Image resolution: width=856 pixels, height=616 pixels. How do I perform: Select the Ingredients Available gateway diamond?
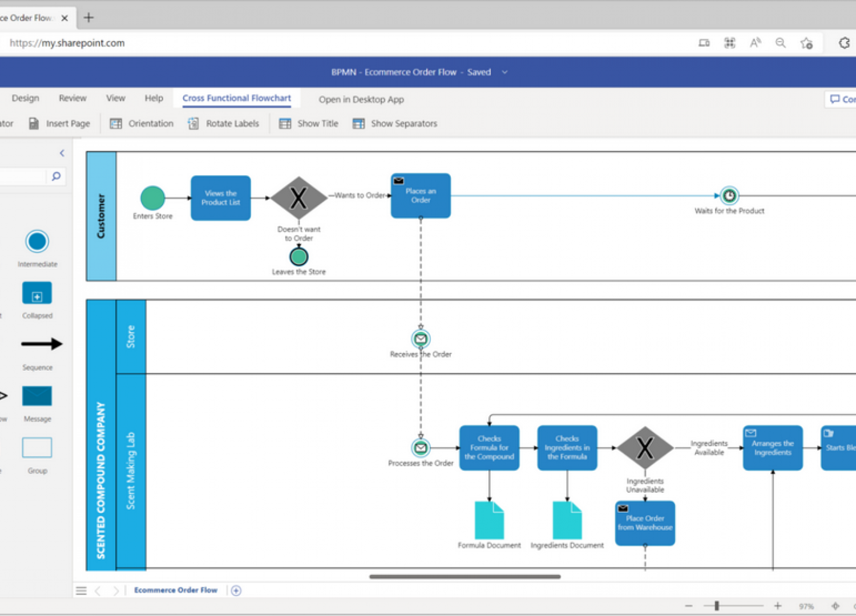pyautogui.click(x=645, y=448)
